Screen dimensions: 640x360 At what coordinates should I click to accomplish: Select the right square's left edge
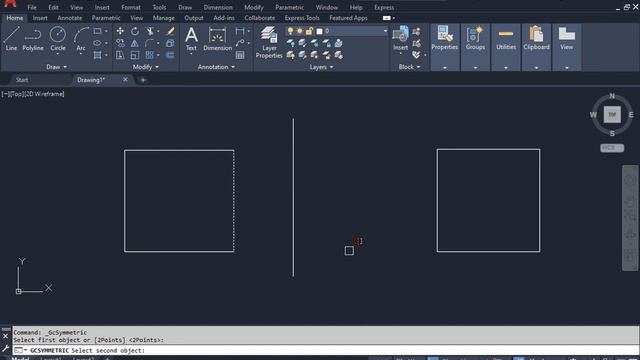(x=437, y=200)
